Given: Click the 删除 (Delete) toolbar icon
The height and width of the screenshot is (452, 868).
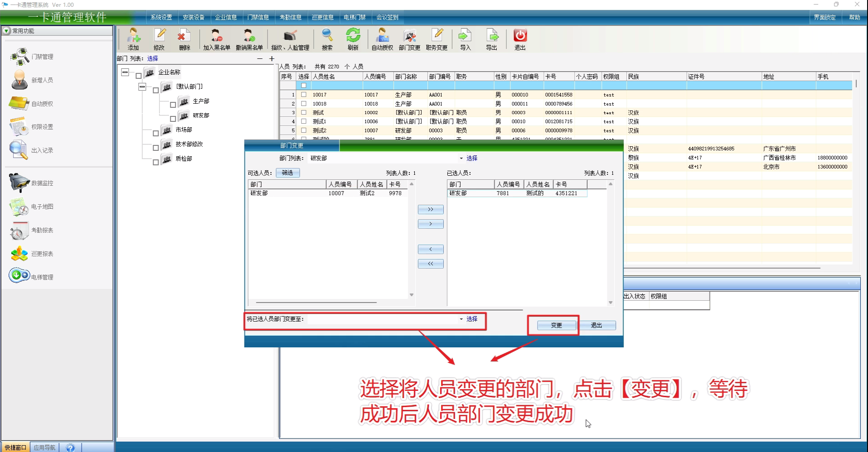Looking at the screenshot, I should [x=184, y=39].
